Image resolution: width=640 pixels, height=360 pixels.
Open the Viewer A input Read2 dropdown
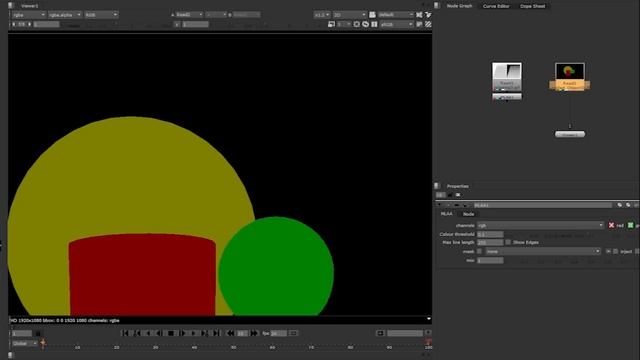tap(189, 15)
